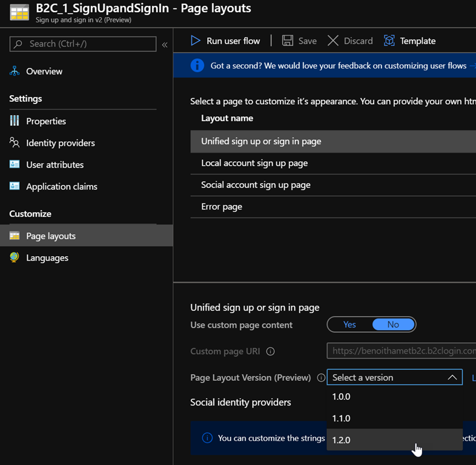Click info icon next to Custom page URI
Viewport: 476px width, 465px height.
tap(271, 351)
